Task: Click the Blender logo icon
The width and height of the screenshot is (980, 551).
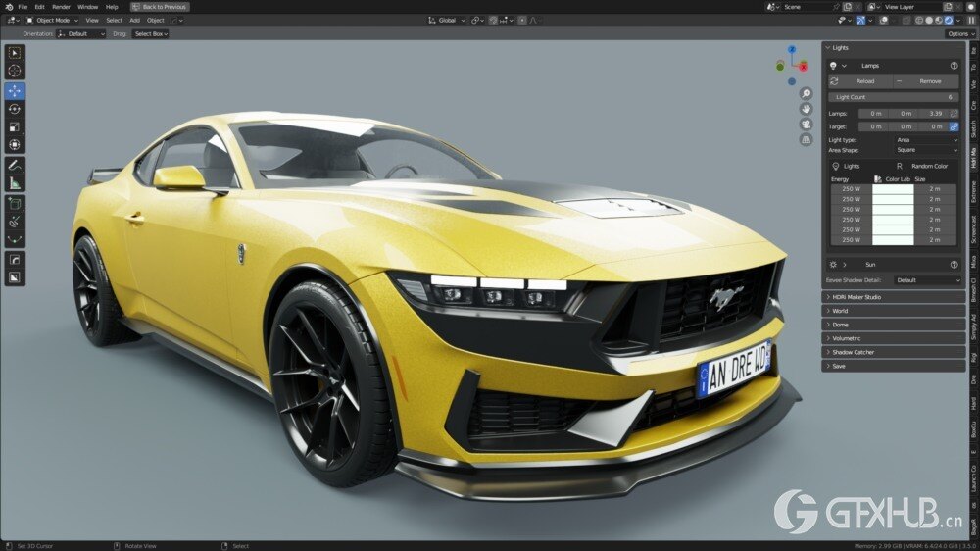Action: point(9,7)
